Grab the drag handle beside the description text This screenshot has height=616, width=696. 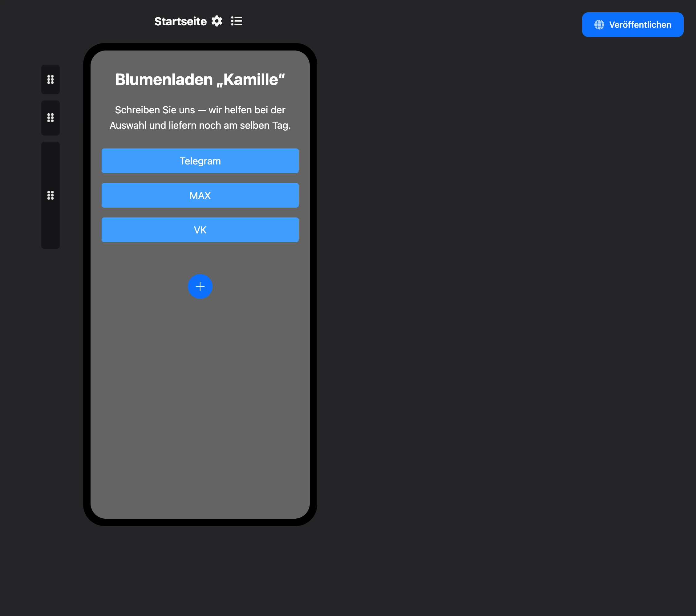(x=51, y=118)
